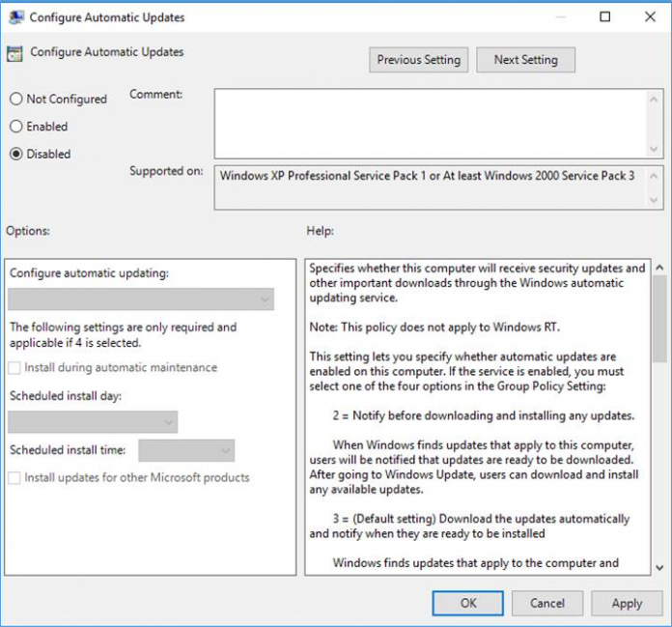Click the 'Comment:' label
The width and height of the screenshot is (672, 627).
(x=156, y=95)
